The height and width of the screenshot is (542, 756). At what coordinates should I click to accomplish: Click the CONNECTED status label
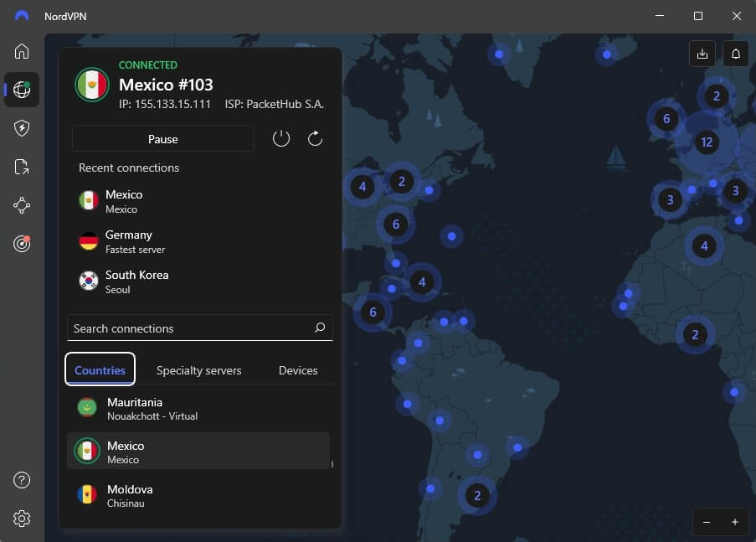(x=148, y=65)
